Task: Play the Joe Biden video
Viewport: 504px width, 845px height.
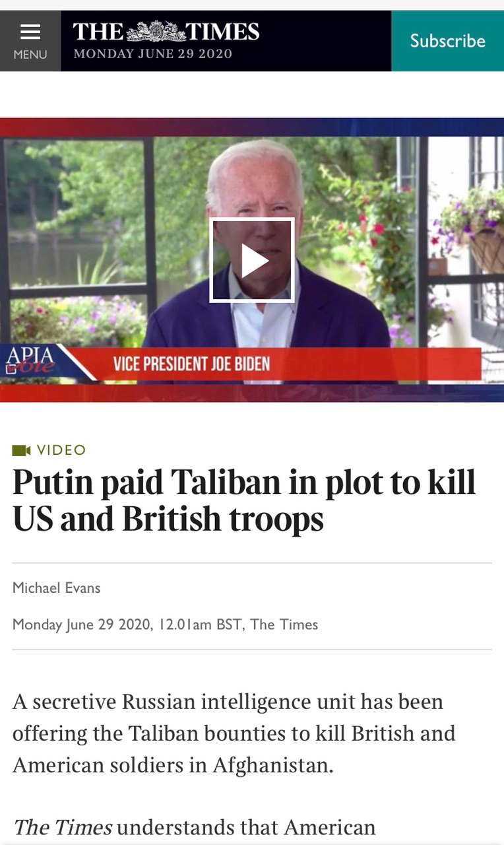Action: pos(252,260)
